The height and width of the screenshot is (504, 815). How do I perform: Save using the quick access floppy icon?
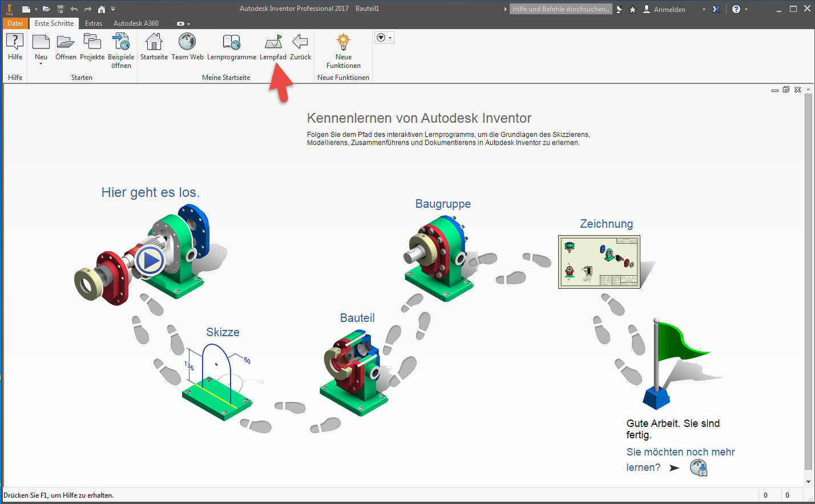click(x=60, y=9)
